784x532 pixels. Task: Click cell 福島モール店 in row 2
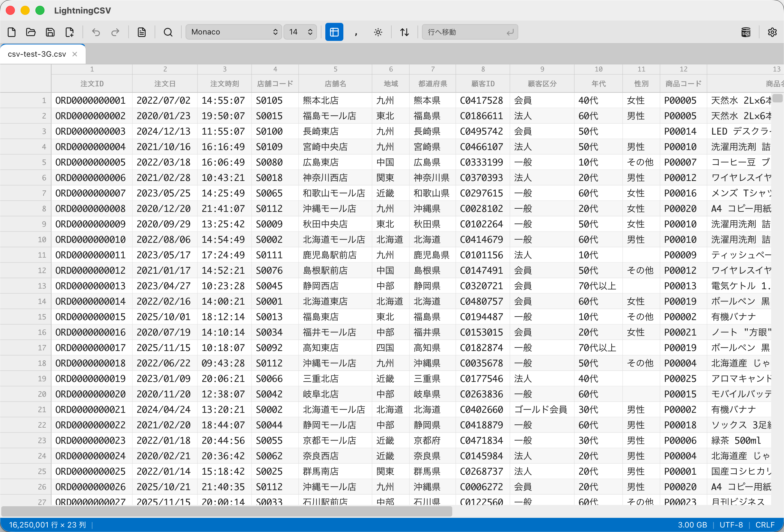[x=335, y=116]
